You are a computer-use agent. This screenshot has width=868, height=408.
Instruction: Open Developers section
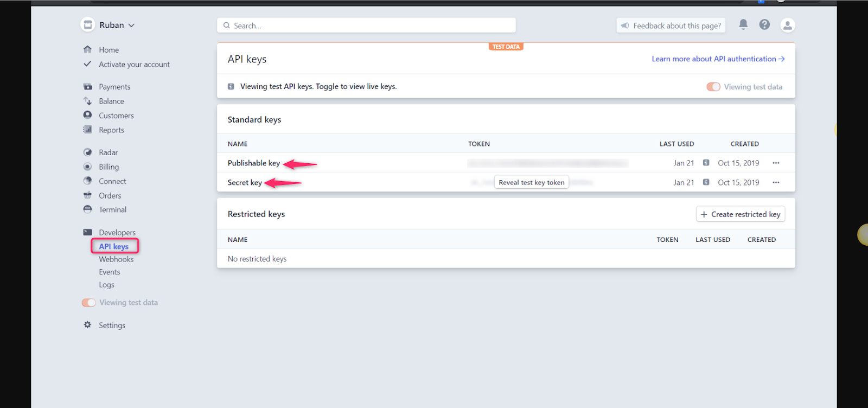(x=117, y=233)
